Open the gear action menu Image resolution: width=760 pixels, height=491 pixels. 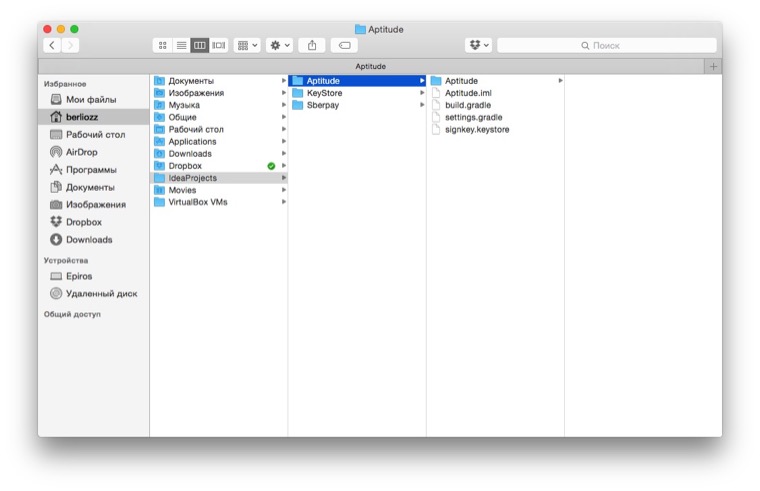[x=280, y=45]
